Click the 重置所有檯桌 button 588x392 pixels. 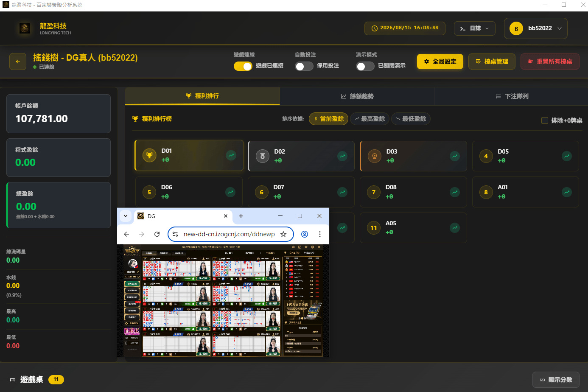click(x=550, y=62)
